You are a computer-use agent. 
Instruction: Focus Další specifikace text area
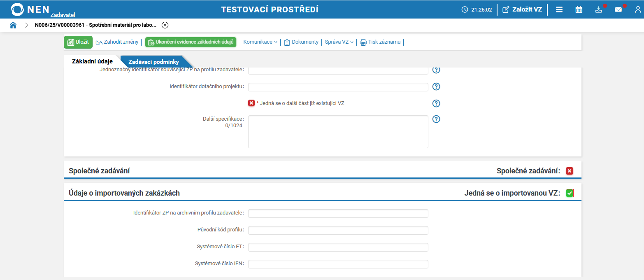[x=338, y=132]
